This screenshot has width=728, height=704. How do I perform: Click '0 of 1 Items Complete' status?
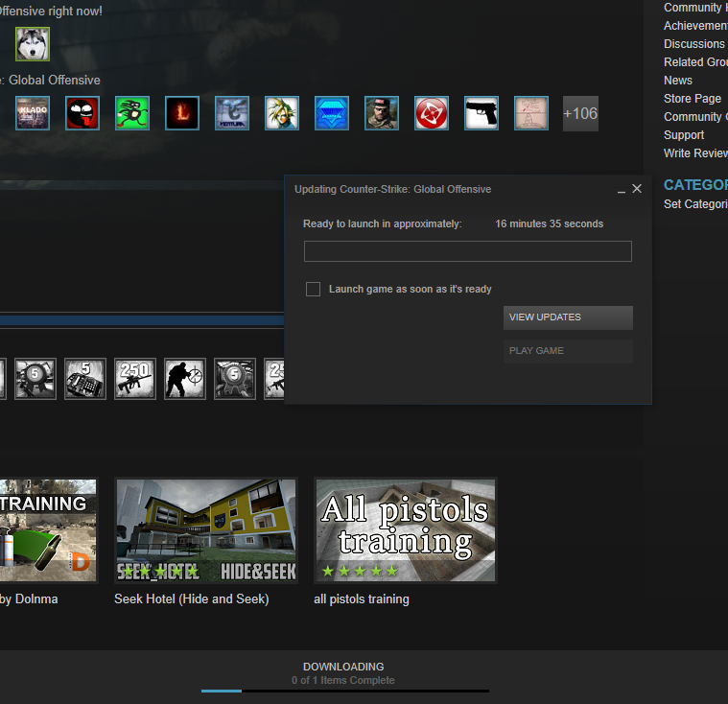[x=343, y=680]
